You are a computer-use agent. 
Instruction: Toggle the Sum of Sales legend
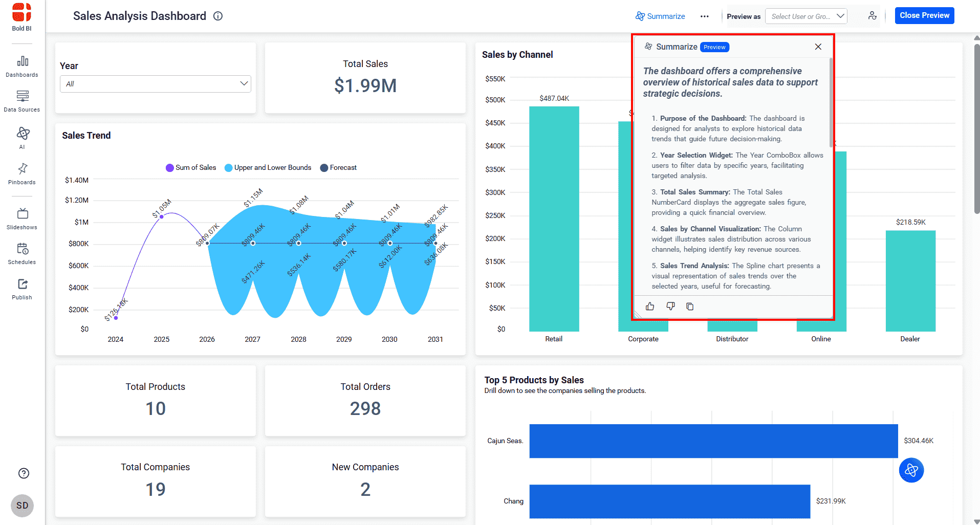191,168
